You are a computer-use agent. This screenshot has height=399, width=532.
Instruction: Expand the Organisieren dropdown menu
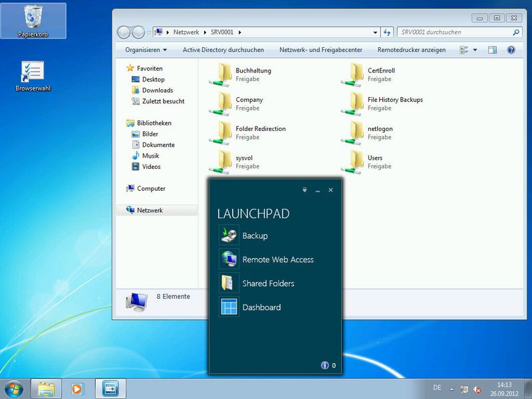pyautogui.click(x=146, y=50)
